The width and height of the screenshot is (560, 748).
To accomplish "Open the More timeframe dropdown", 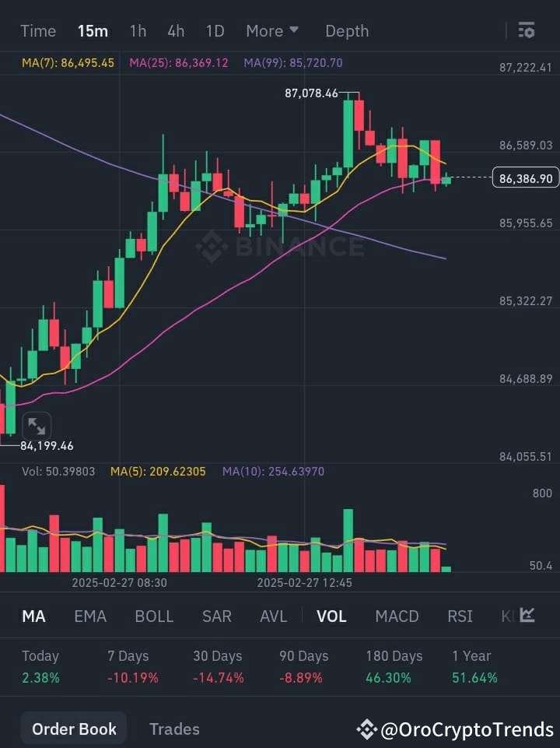I will coord(271,30).
